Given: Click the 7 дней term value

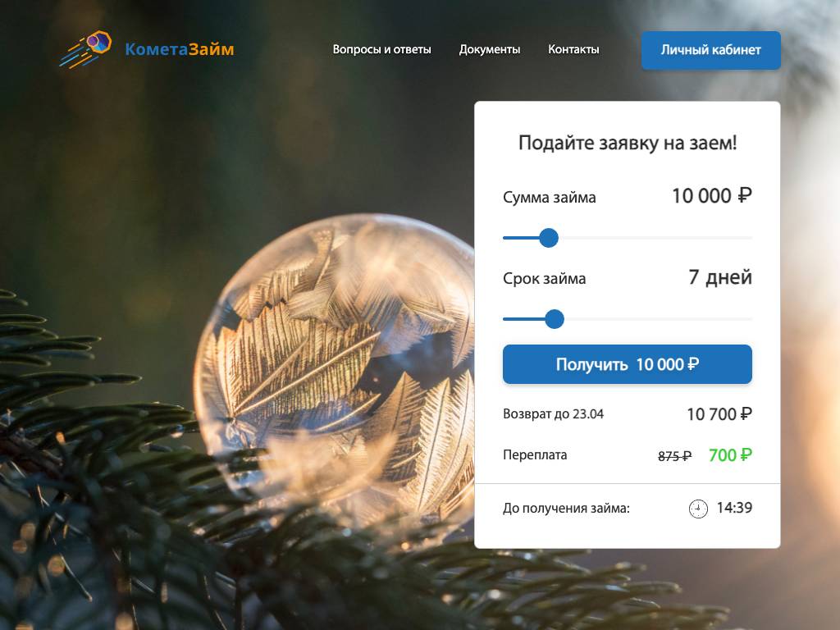Looking at the screenshot, I should [x=720, y=277].
